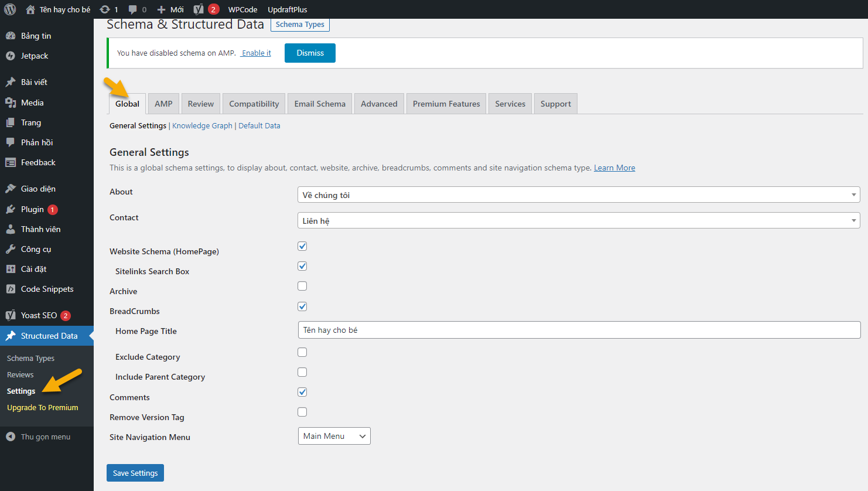The height and width of the screenshot is (491, 868).
Task: Click the Save Settings button
Action: (135, 473)
